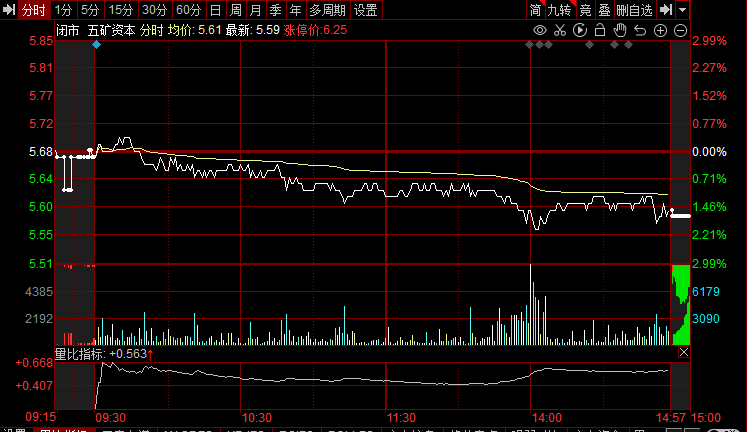Click the 5.51 lowest price axis label
Viewport: 747px width, 432px height.
pos(41,264)
